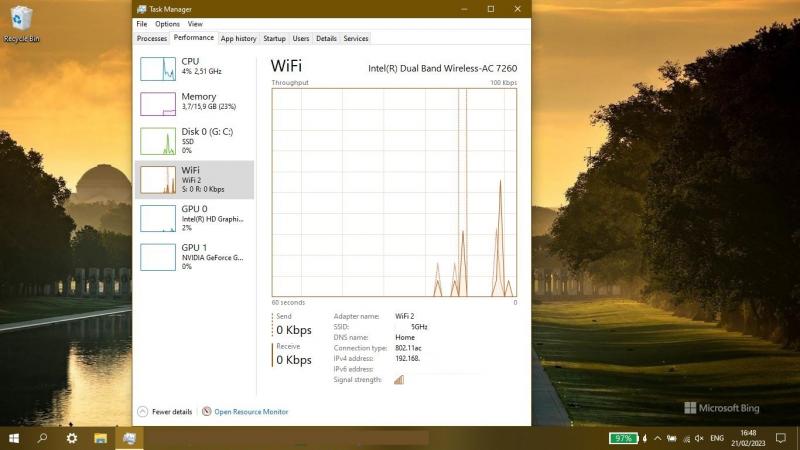800x450 pixels.
Task: Minimize the Task Manager window
Action: (x=464, y=9)
